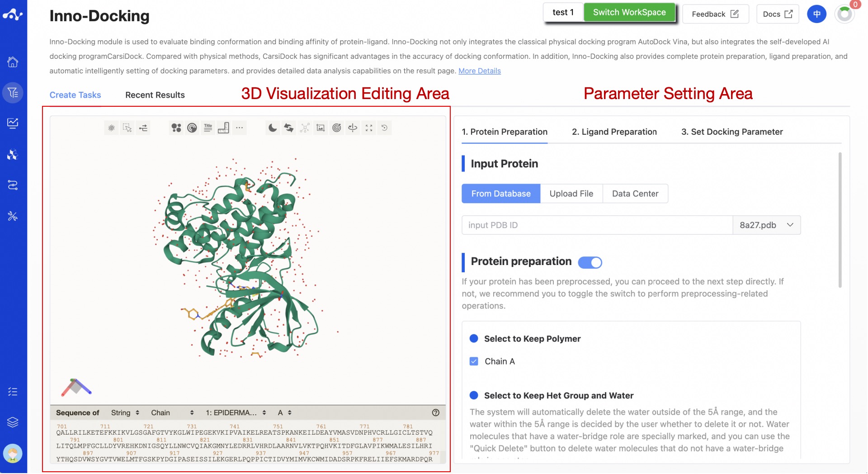Image resolution: width=868 pixels, height=474 pixels.
Task: Open the String sequence type dropdown
Action: click(125, 413)
